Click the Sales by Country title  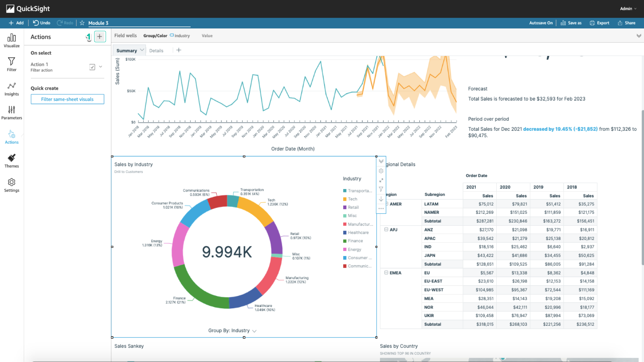(399, 346)
